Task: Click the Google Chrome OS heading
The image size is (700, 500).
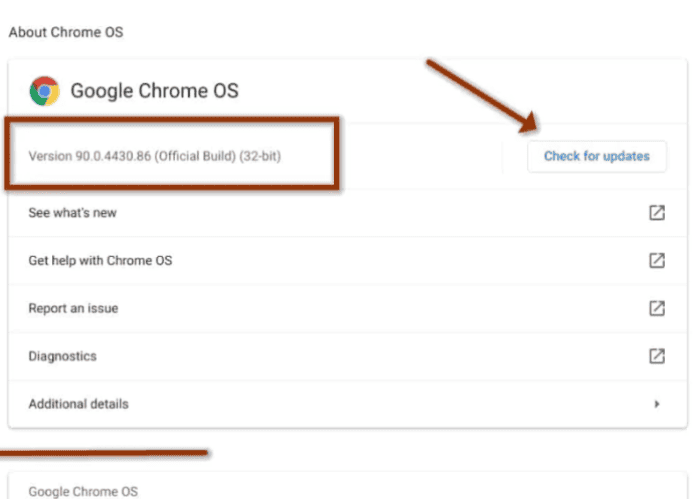Action: point(154,91)
